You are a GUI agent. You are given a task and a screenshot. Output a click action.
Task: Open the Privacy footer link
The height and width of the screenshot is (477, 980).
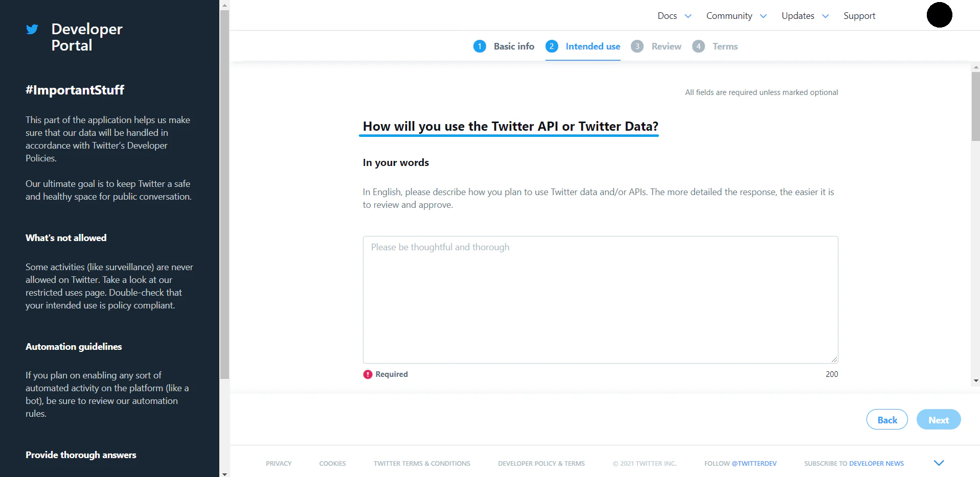click(x=279, y=464)
